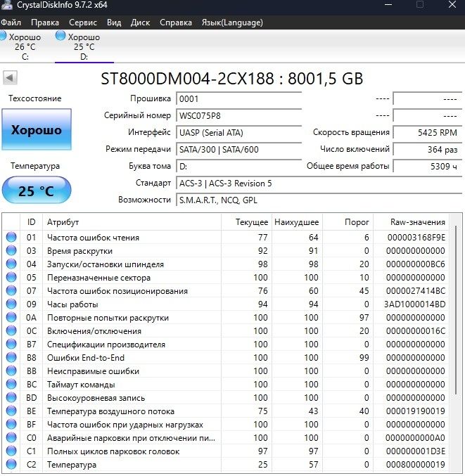Select row Полных циклов парковок головок
Image resolution: width=465 pixels, height=476 pixels.
click(x=226, y=451)
